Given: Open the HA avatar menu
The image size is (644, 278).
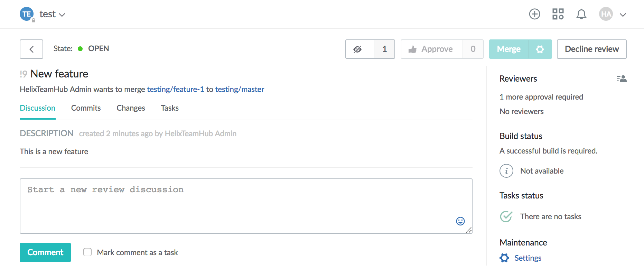Looking at the screenshot, I should 606,14.
